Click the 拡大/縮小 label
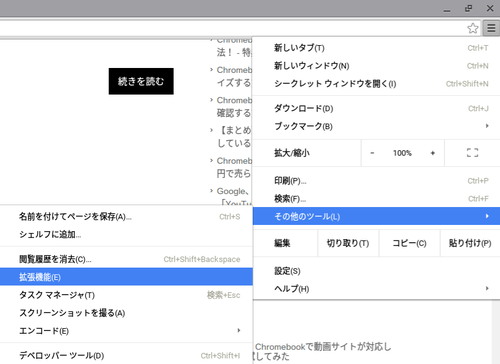This screenshot has width=500, height=364. [292, 153]
